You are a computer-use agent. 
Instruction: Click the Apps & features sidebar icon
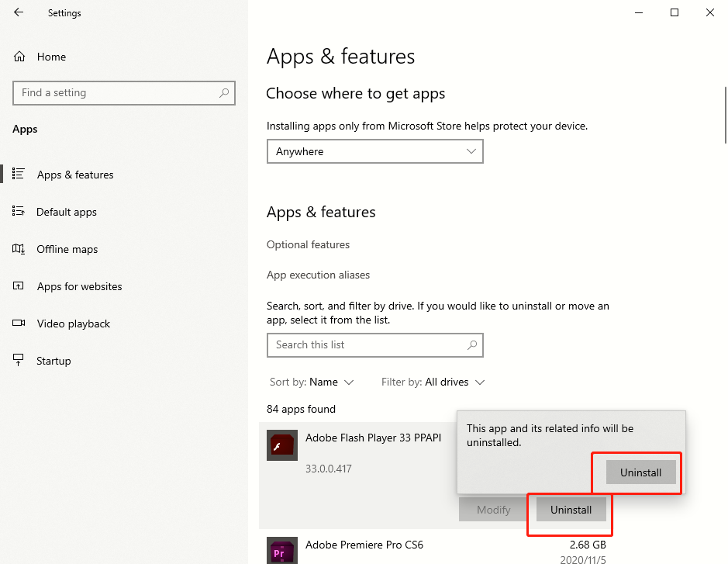18,175
